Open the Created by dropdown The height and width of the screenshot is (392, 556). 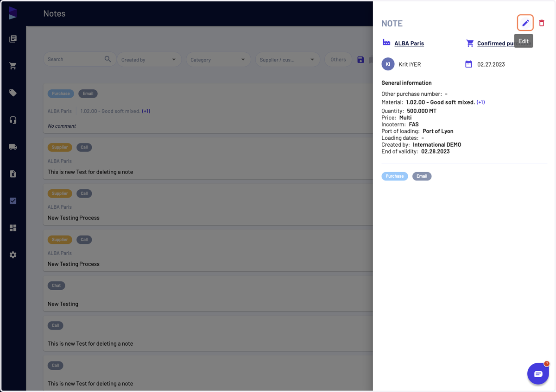click(149, 60)
